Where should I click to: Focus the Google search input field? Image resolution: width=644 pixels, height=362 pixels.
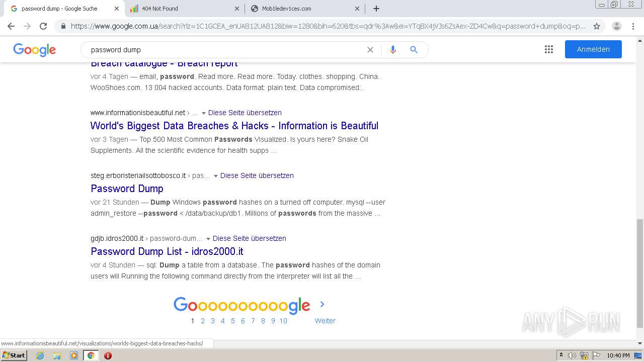[x=226, y=50]
